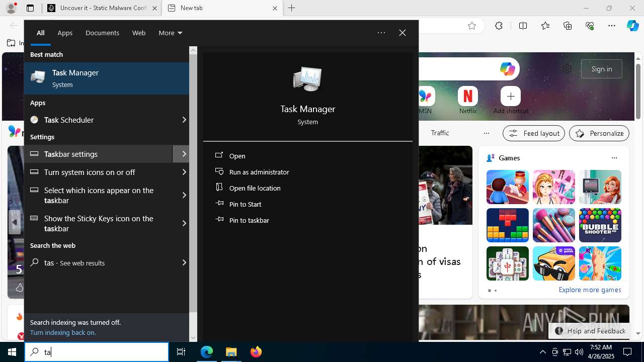Open Task Manager best match result
This screenshot has width=644, height=362.
coord(107,78)
